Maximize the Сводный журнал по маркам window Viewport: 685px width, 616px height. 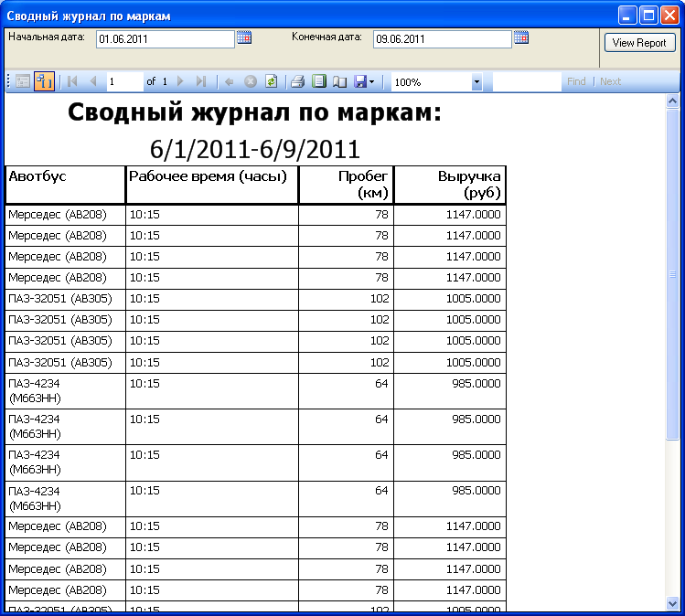pyautogui.click(x=648, y=16)
